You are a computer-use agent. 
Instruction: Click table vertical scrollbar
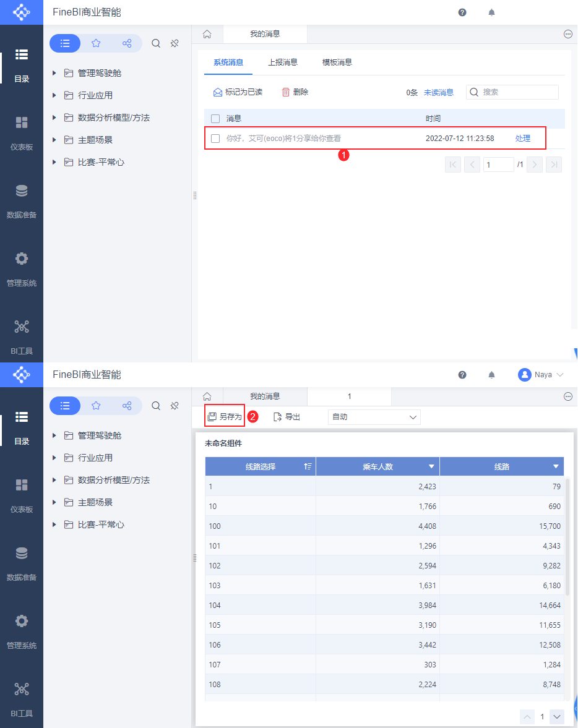pyautogui.click(x=567, y=537)
